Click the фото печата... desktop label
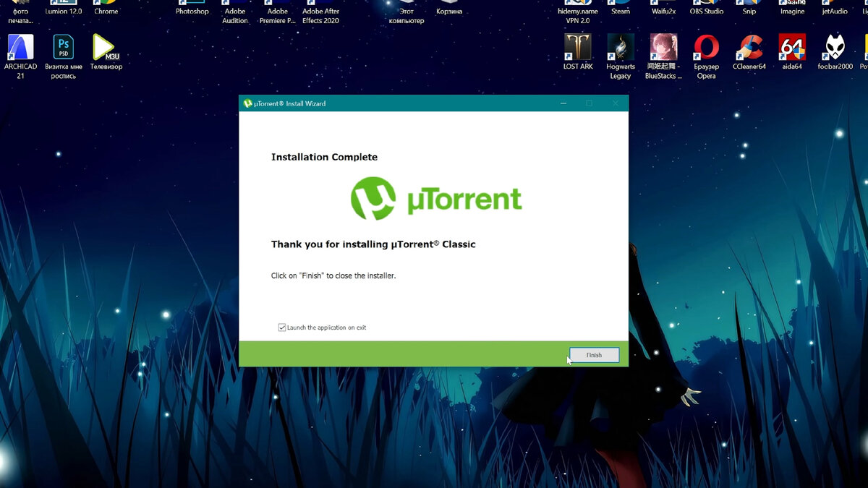Screen dimensions: 868x488 [20, 16]
